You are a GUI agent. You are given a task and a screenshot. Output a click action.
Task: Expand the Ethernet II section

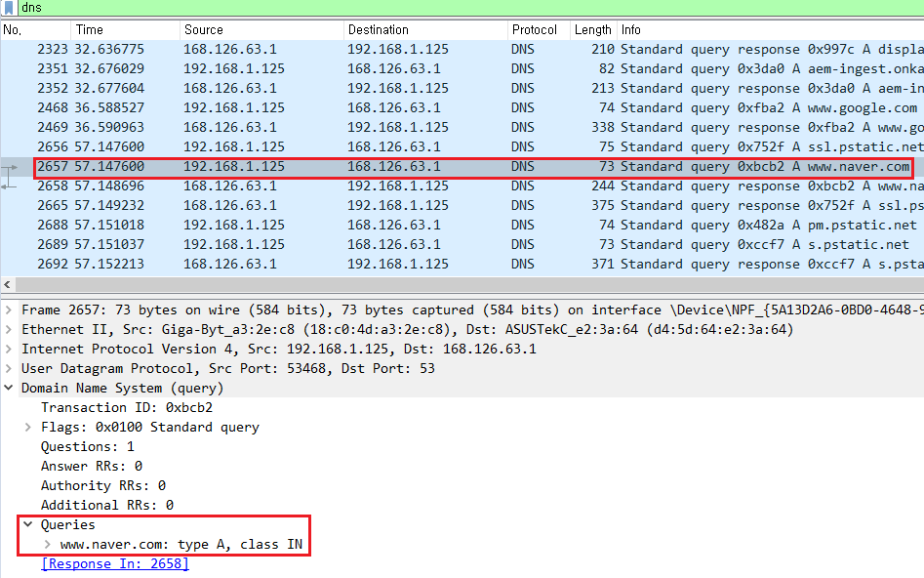[x=8, y=329]
